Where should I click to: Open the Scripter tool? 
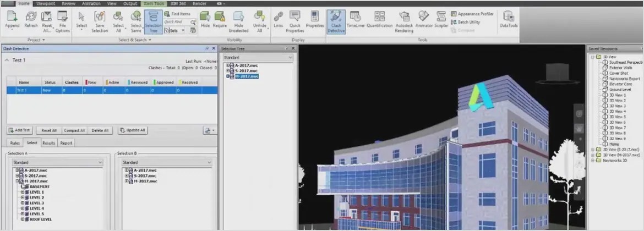441,20
